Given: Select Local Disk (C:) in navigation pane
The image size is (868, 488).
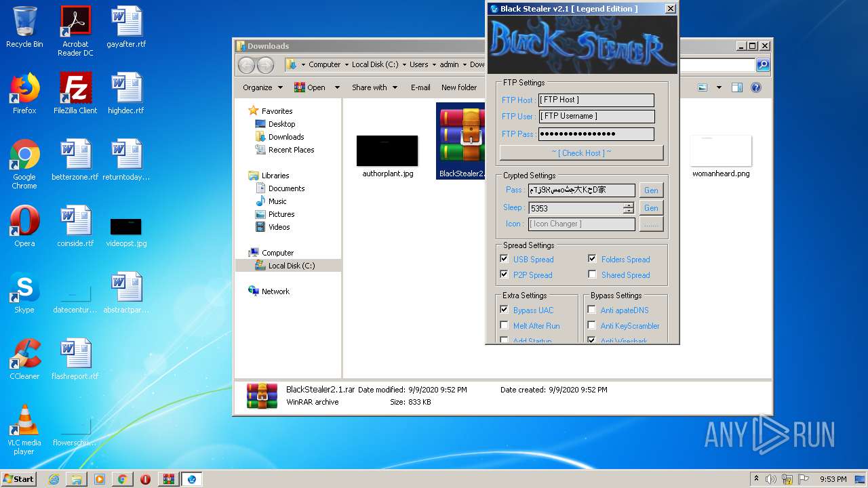Looking at the screenshot, I should 291,266.
